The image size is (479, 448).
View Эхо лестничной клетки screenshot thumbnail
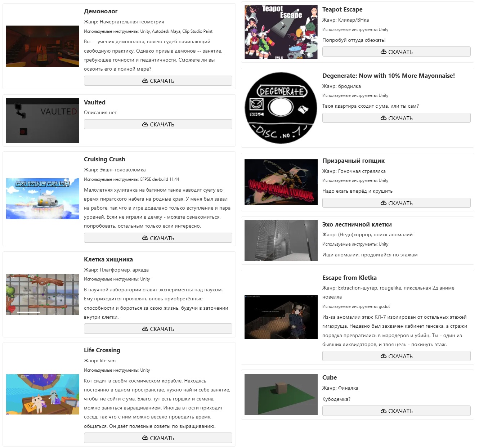click(281, 241)
